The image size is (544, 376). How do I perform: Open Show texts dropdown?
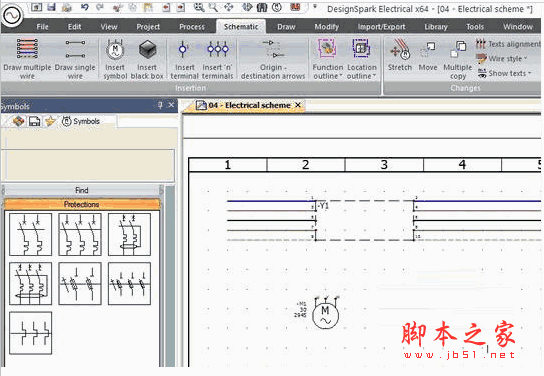pos(504,73)
